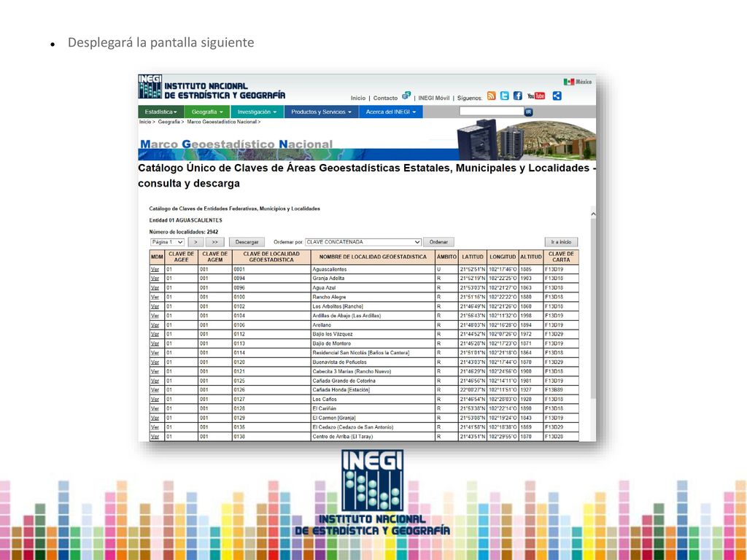Open the CLAVE CONCATENADA sort dropdown
This screenshot has height=560, width=747.
(363, 242)
